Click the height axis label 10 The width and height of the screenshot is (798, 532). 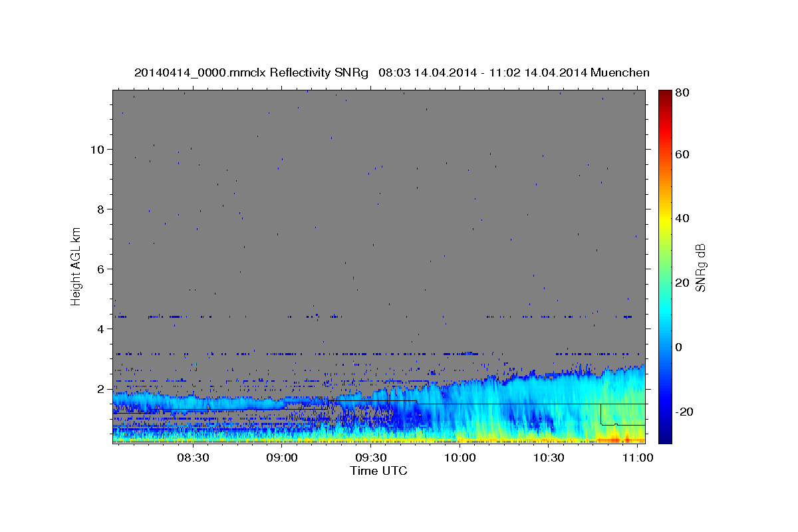tap(97, 149)
